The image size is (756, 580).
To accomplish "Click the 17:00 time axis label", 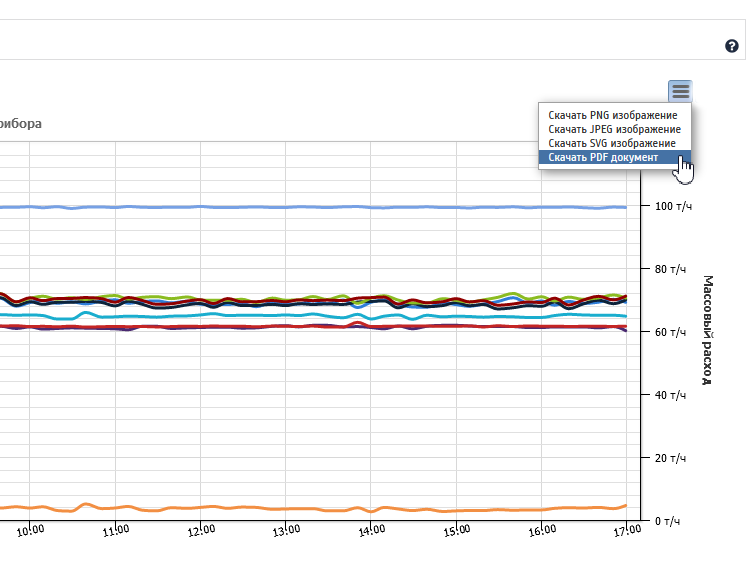I will click(627, 531).
